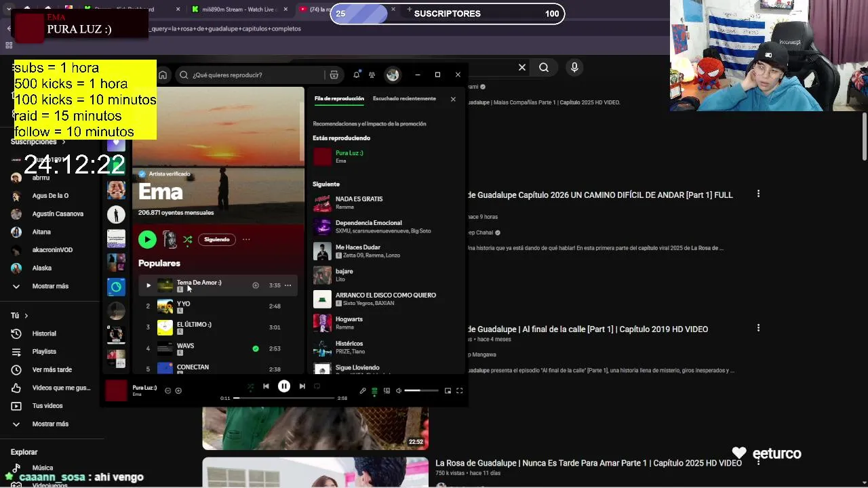Open more options beside Siguiendo

click(246, 239)
